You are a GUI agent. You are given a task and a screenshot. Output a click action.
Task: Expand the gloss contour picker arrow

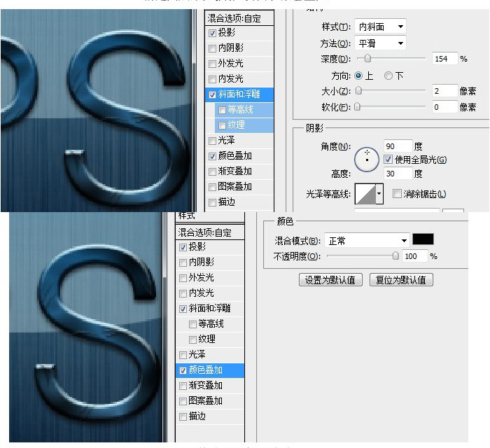(379, 194)
